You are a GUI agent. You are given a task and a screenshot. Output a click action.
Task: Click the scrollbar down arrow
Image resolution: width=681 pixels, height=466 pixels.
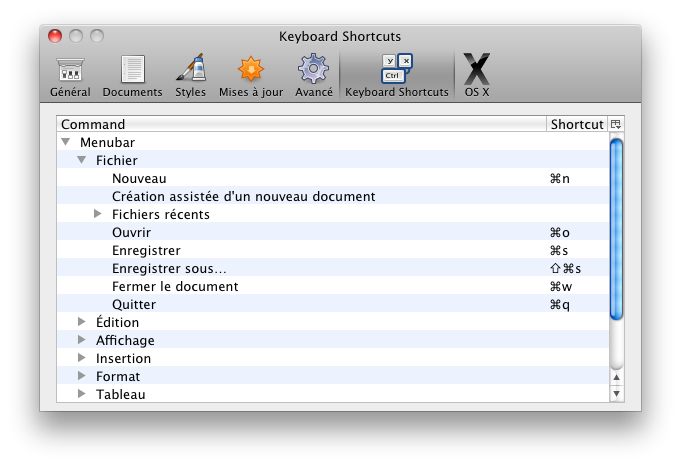click(616, 393)
